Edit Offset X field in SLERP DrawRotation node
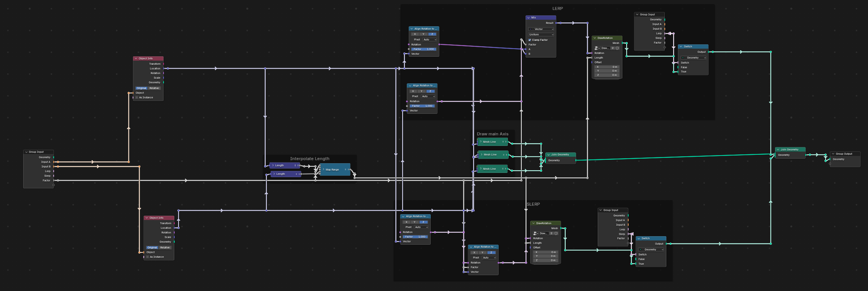This screenshot has width=868, height=291. point(545,252)
